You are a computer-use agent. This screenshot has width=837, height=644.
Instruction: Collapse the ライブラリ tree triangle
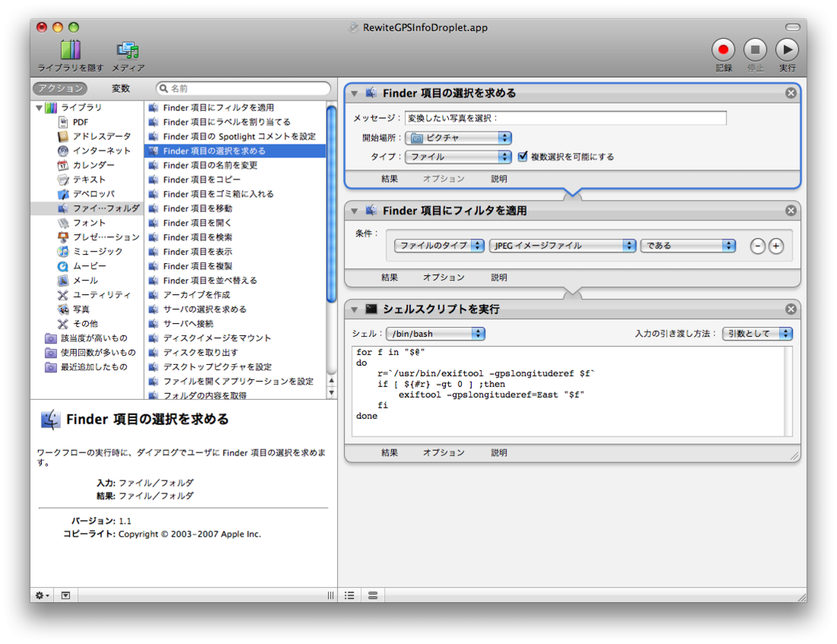point(39,108)
